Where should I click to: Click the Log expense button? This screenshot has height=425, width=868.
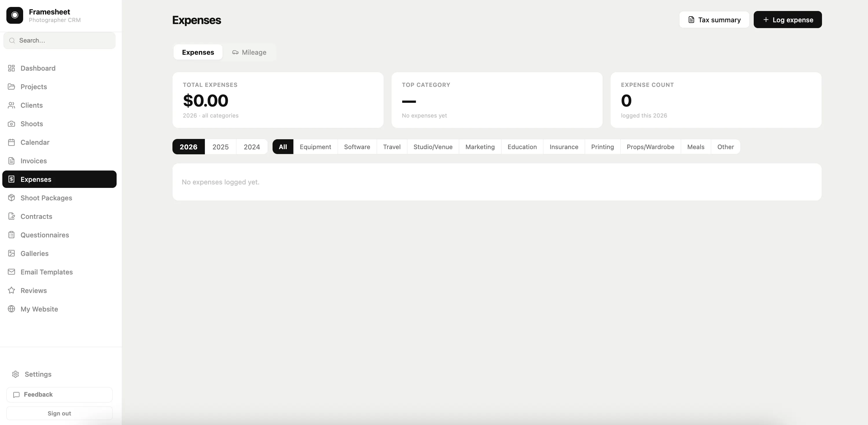(788, 20)
